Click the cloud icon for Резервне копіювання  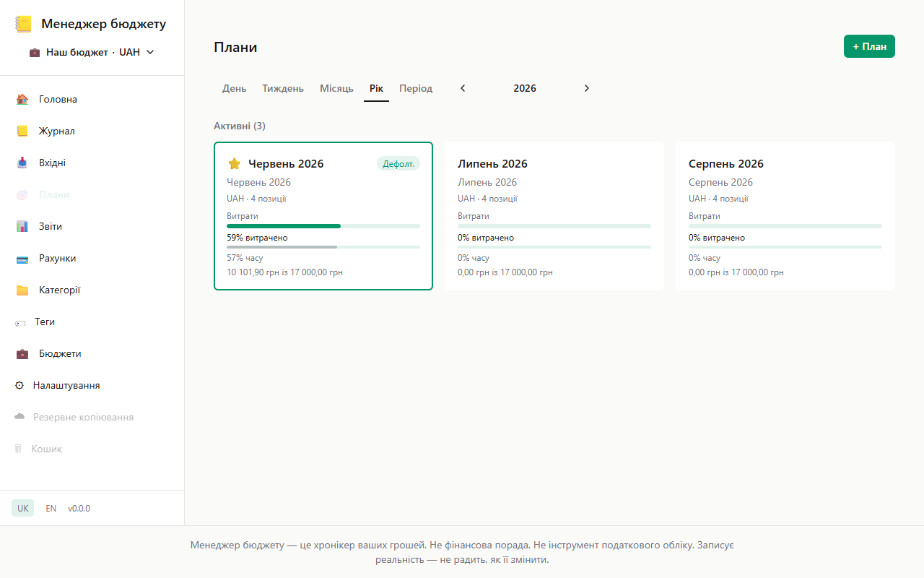[x=19, y=417]
